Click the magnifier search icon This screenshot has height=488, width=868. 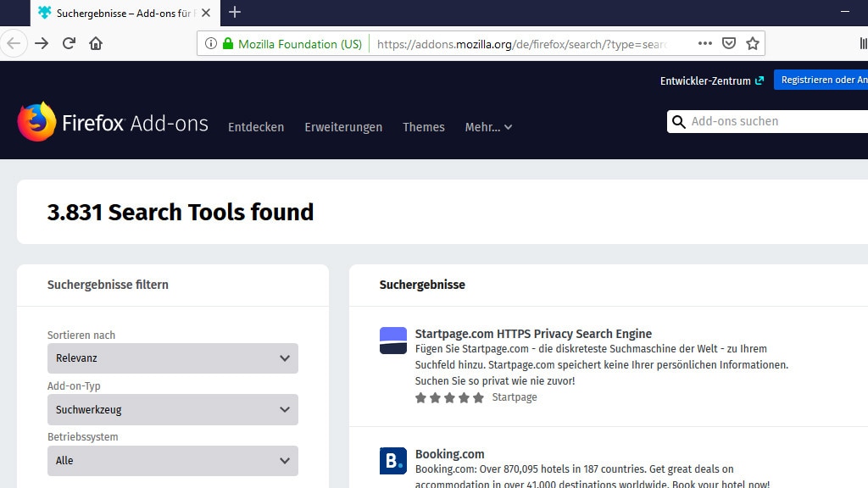pyautogui.click(x=679, y=122)
